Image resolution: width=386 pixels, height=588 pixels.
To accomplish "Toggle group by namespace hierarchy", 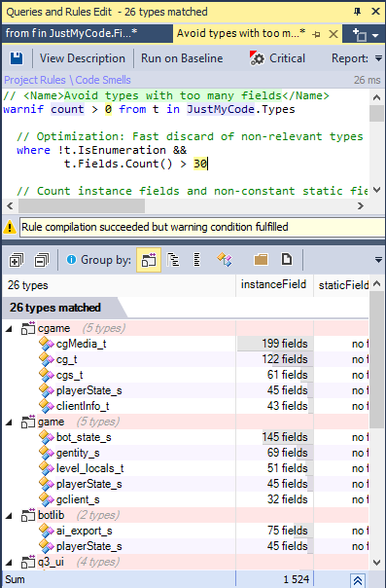I will (173, 260).
